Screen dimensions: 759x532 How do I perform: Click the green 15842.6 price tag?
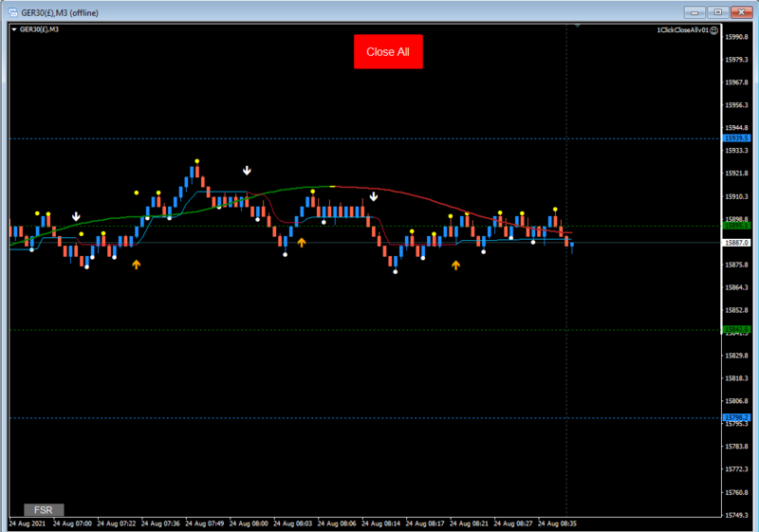coord(737,329)
